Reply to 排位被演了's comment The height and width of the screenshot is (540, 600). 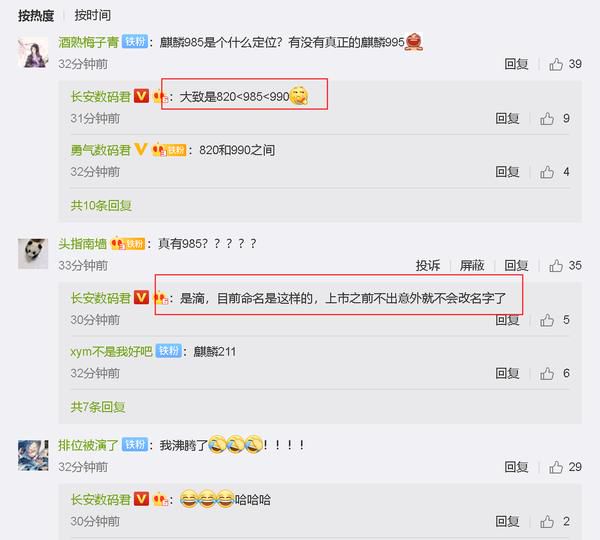tap(516, 467)
